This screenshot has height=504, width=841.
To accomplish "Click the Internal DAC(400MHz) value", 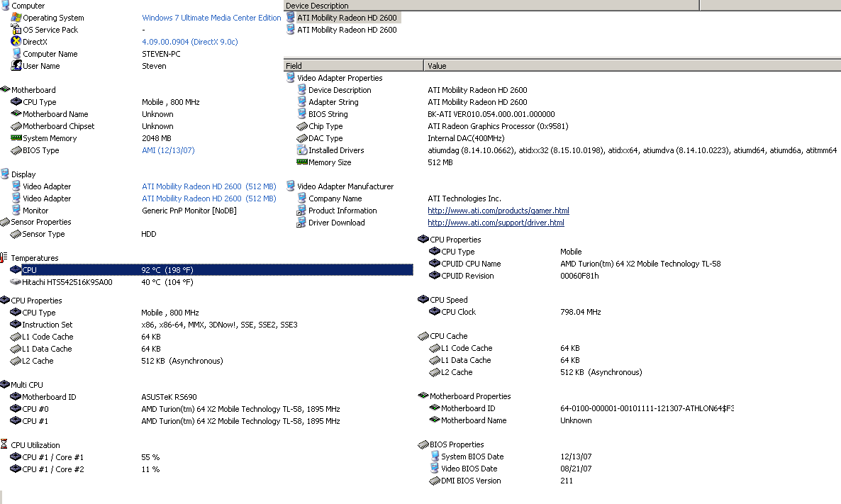I will point(466,138).
